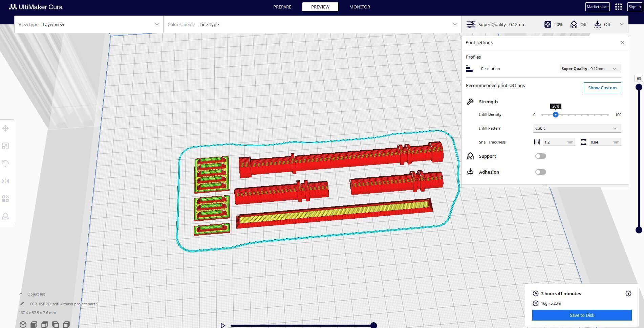Click the pencil icon to rename the project
This screenshot has width=644, height=328.
tap(22, 304)
